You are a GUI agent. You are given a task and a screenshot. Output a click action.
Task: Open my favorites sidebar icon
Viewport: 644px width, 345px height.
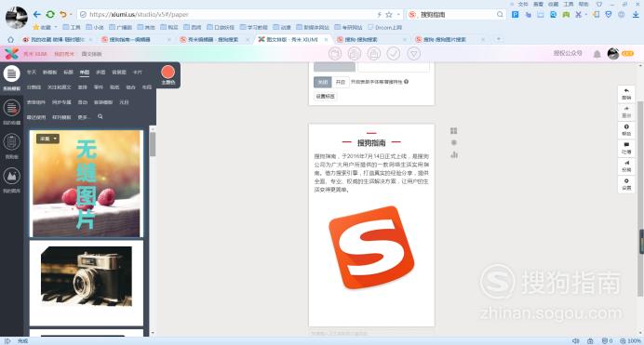pyautogui.click(x=11, y=108)
